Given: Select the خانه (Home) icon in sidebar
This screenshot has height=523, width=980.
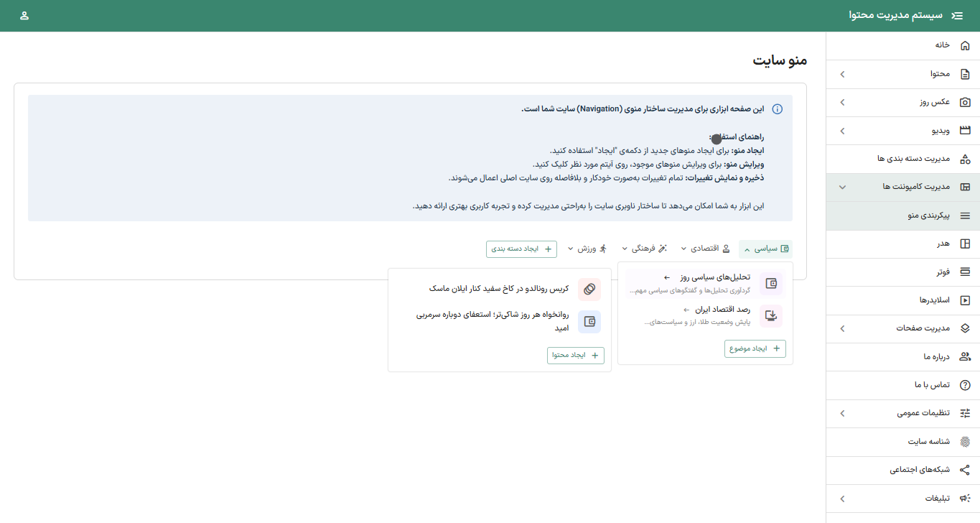Looking at the screenshot, I should click(x=965, y=45).
